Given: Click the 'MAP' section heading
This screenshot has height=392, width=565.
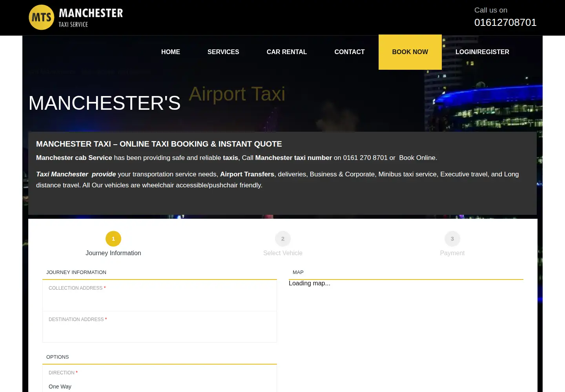Looking at the screenshot, I should [x=298, y=272].
